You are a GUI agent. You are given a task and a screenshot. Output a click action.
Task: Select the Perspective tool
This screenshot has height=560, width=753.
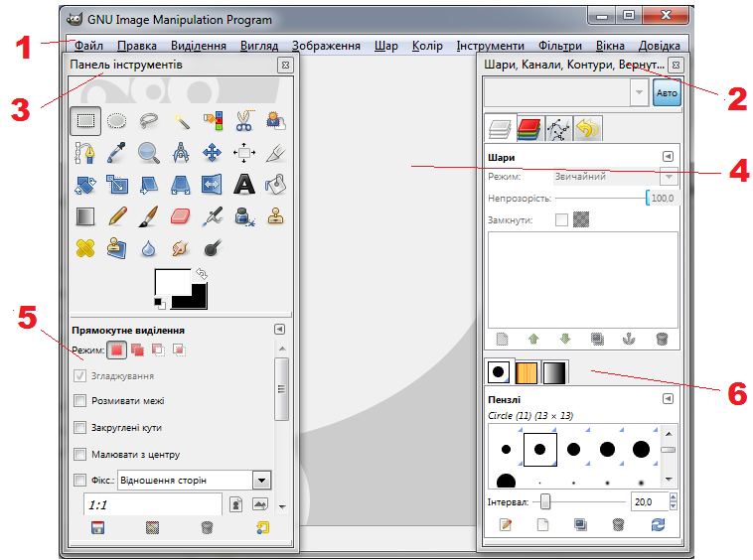(181, 185)
